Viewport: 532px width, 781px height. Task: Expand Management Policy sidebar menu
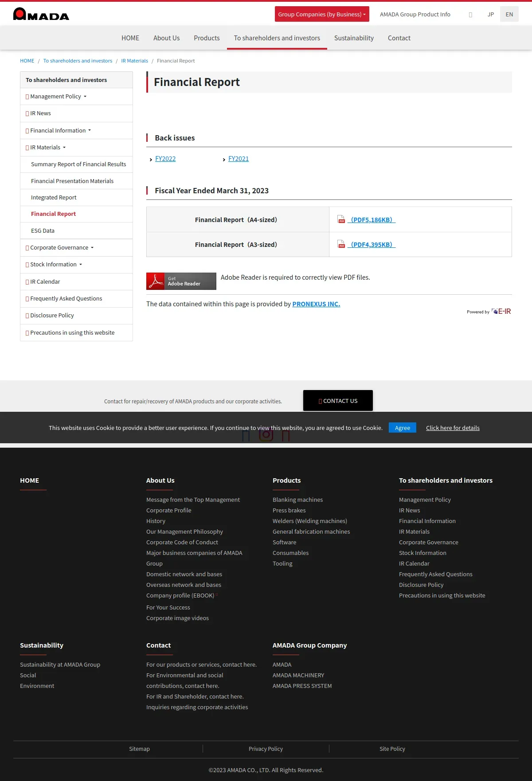point(76,97)
